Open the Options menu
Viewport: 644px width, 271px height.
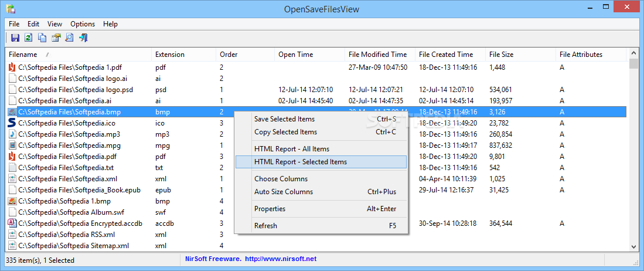83,24
